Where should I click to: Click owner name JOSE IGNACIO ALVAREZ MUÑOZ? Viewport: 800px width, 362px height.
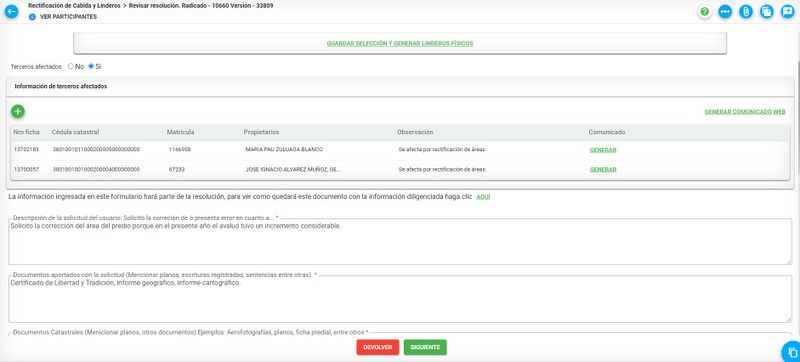(x=293, y=169)
